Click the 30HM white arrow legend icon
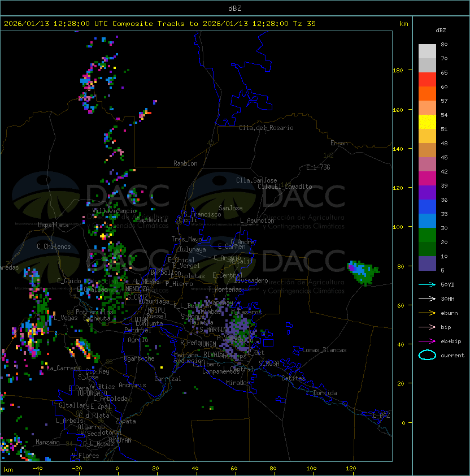470x476 pixels. (427, 299)
